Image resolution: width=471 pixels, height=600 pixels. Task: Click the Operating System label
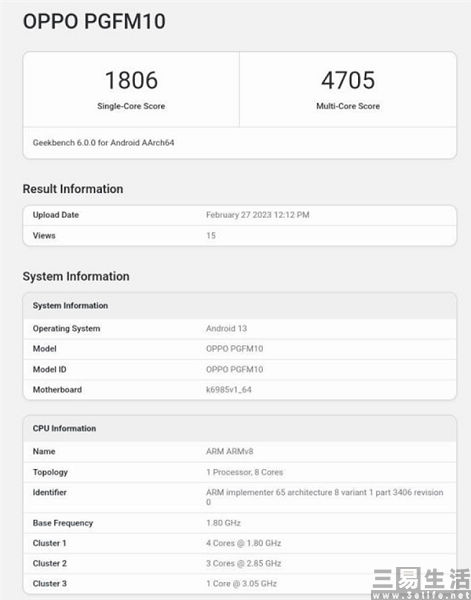click(x=66, y=329)
